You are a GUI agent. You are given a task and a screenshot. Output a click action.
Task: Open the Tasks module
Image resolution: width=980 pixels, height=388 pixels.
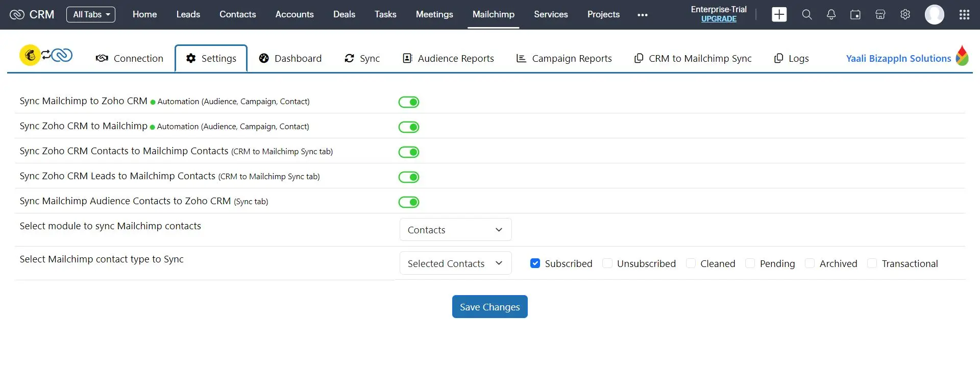point(385,14)
